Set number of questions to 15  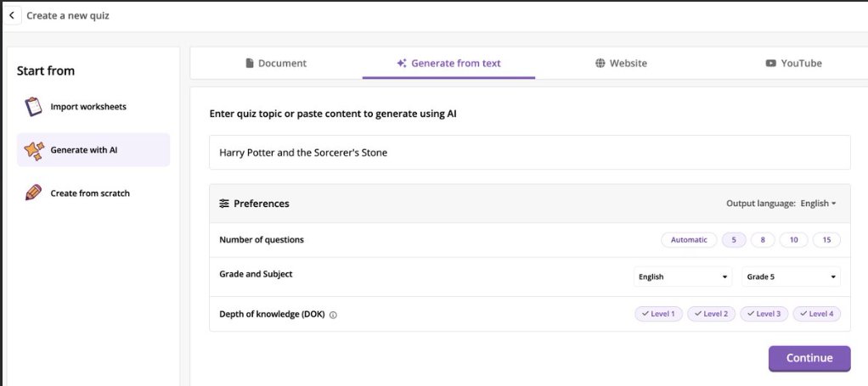coord(826,240)
